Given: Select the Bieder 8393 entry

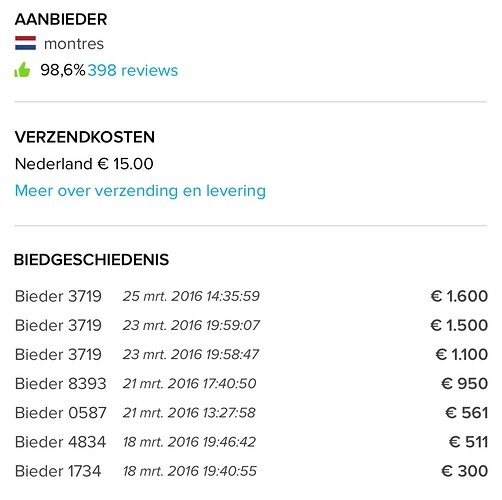Looking at the screenshot, I should 251,383.
